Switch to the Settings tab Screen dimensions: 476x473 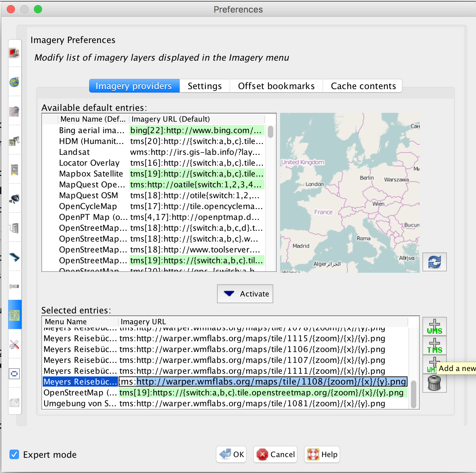(204, 86)
